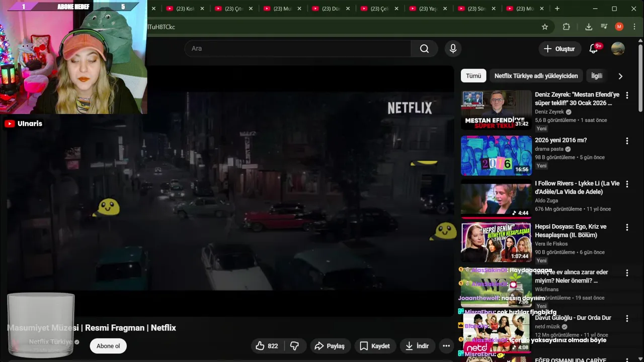Start voice search with microphone icon

click(x=453, y=49)
